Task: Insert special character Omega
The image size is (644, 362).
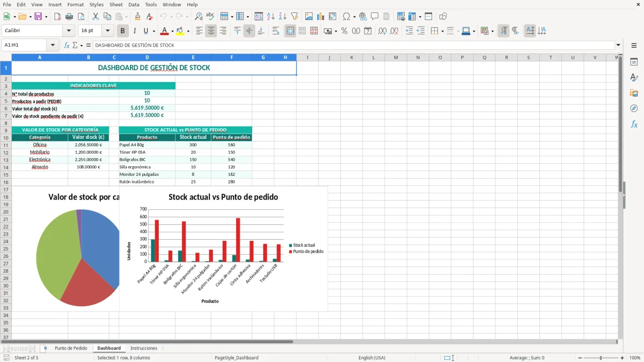Action: click(347, 17)
